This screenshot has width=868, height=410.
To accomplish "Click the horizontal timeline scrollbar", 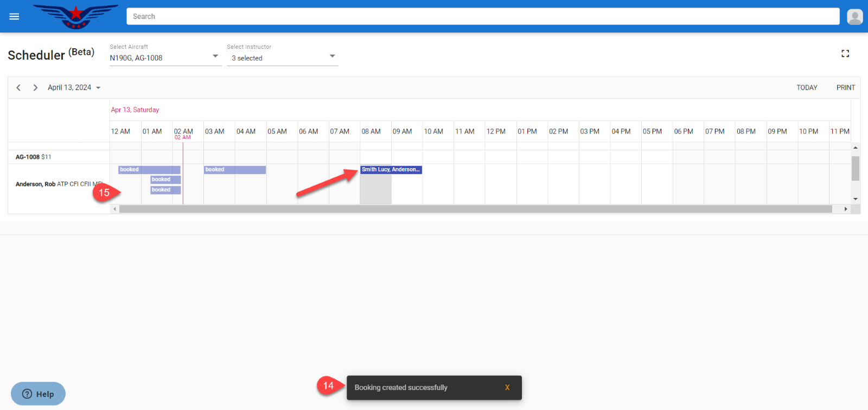I will (x=475, y=209).
